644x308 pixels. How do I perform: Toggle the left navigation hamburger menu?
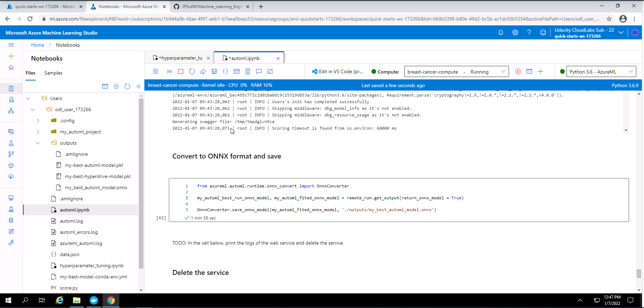tap(11, 45)
